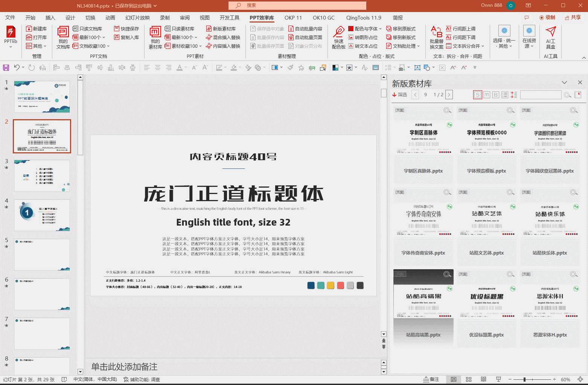Image resolution: width=588 pixels, height=385 pixels.
Task: Switch to the 设计 ribbon tab
Action: (x=70, y=18)
